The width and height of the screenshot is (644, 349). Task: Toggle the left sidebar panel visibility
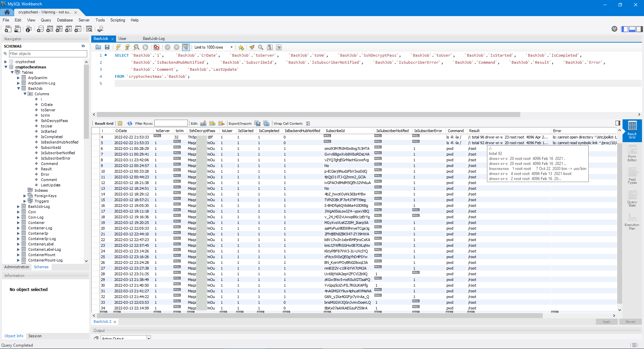click(x=625, y=29)
